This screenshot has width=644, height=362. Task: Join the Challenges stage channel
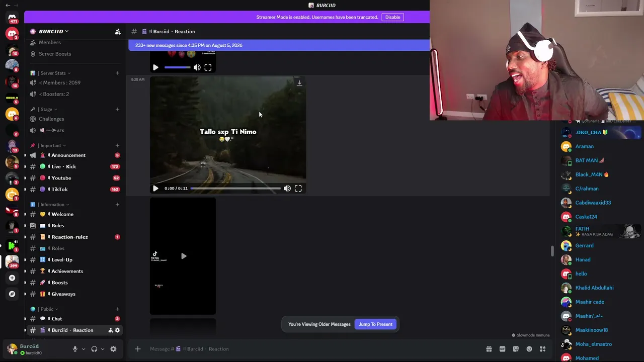tap(74, 119)
